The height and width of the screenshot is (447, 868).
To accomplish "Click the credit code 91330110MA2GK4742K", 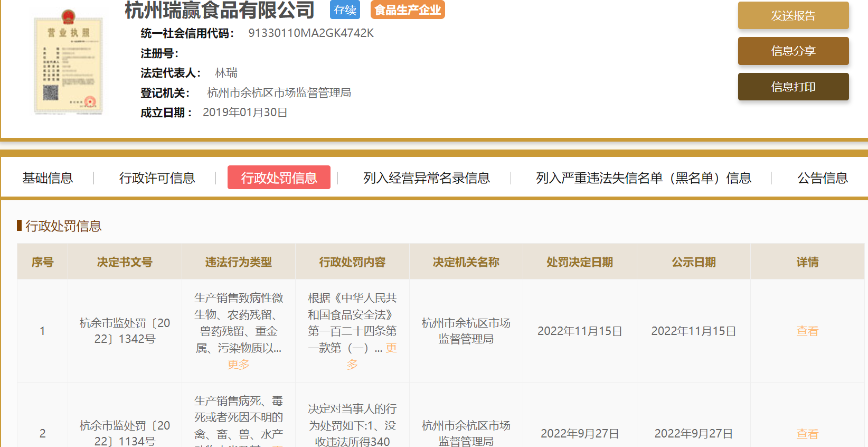I will [x=311, y=33].
